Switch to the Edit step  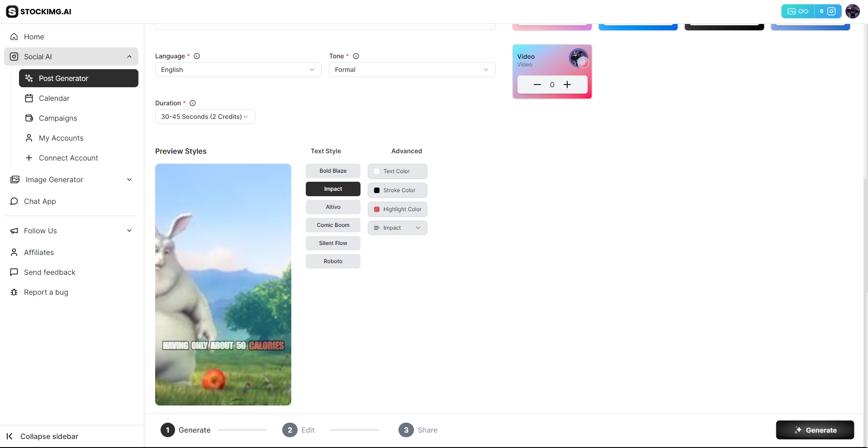[299, 430]
